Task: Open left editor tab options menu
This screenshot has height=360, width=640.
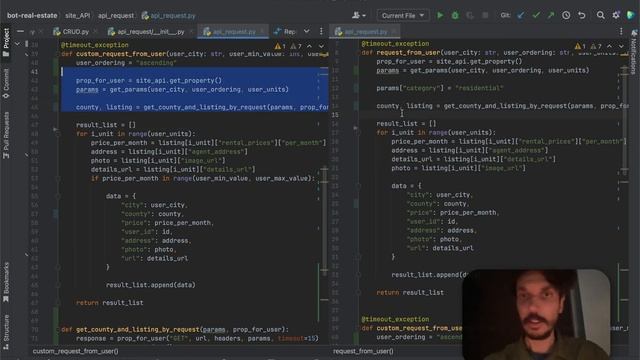Action: point(321,31)
